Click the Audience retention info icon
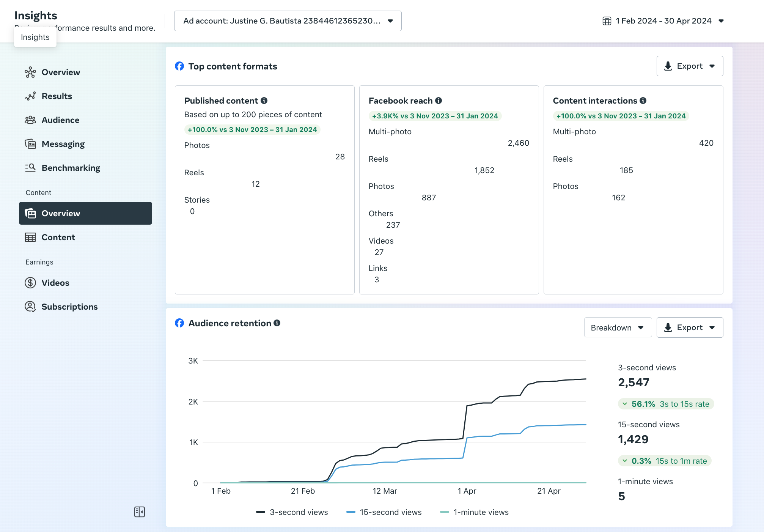The height and width of the screenshot is (532, 764). (277, 323)
